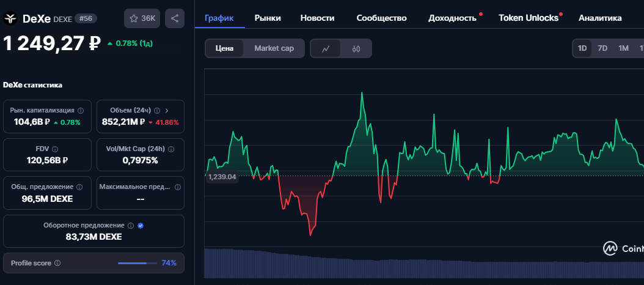This screenshot has height=285, width=644.
Task: Click the 104,6B ₽ market cap value
Action: pyautogui.click(x=32, y=122)
